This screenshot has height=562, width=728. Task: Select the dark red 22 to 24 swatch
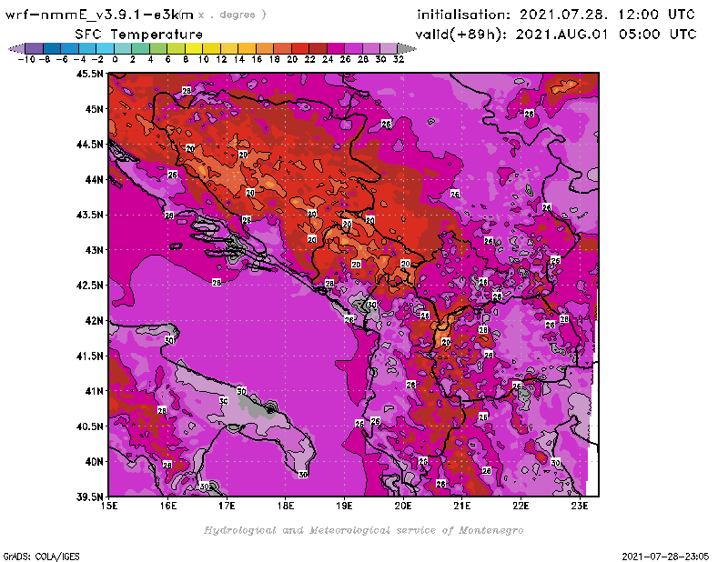click(x=318, y=48)
